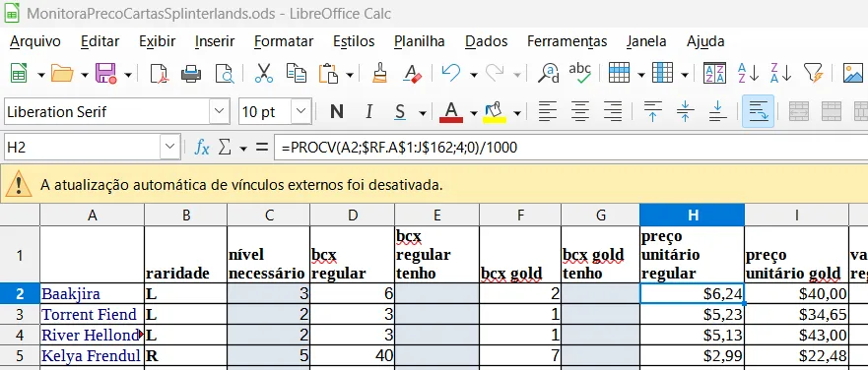Open the Formatar menu
Image resolution: width=868 pixels, height=370 pixels.
[x=284, y=41]
